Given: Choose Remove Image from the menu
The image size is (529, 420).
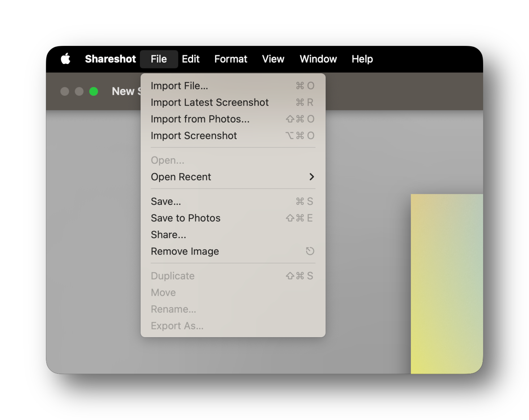Looking at the screenshot, I should point(185,251).
